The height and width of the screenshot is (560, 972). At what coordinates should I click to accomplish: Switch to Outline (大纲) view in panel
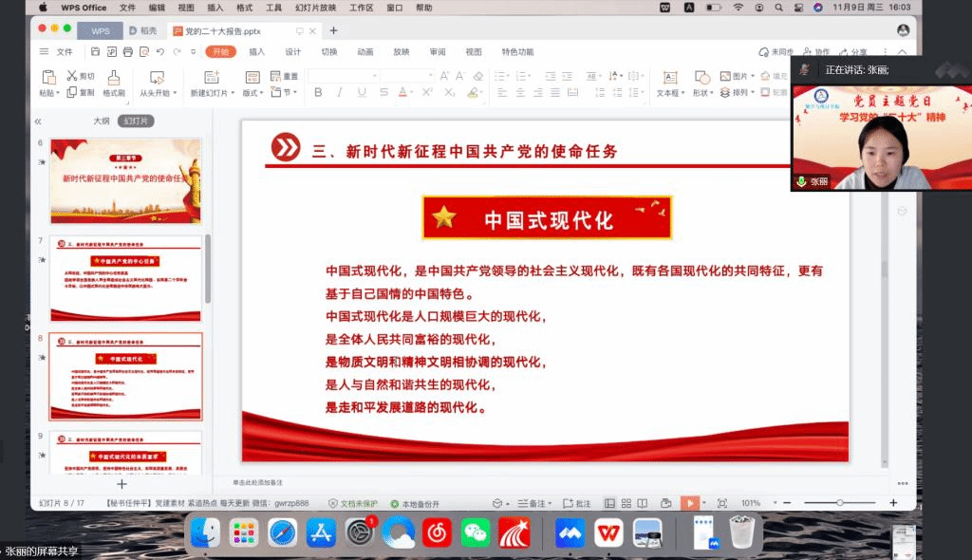coord(102,121)
